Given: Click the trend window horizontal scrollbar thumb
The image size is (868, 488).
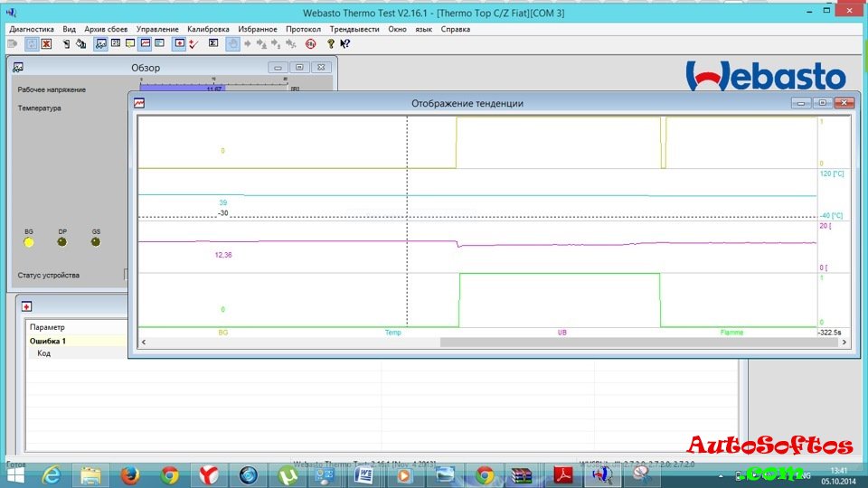Looking at the screenshot, I should point(639,343).
